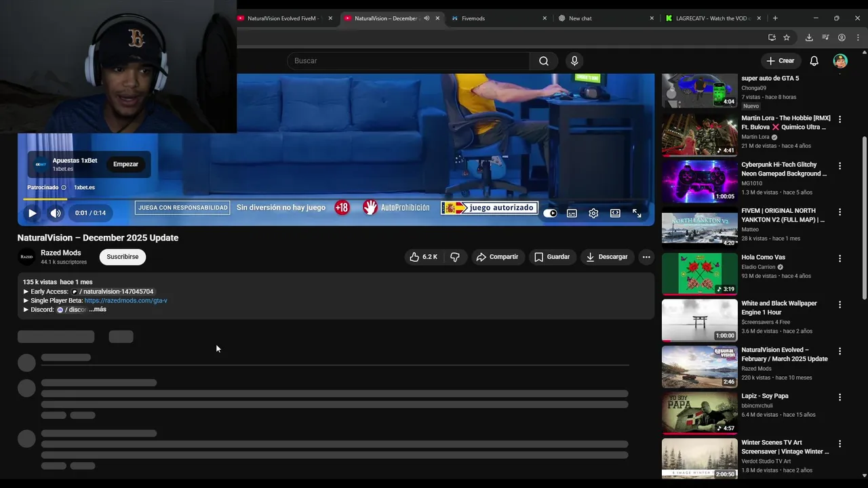Select the NaturalVision – December tab

click(385, 18)
